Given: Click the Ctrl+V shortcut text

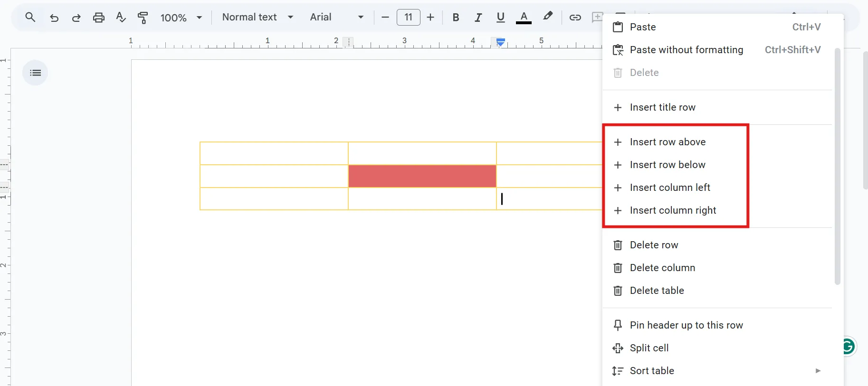Looking at the screenshot, I should tap(806, 27).
